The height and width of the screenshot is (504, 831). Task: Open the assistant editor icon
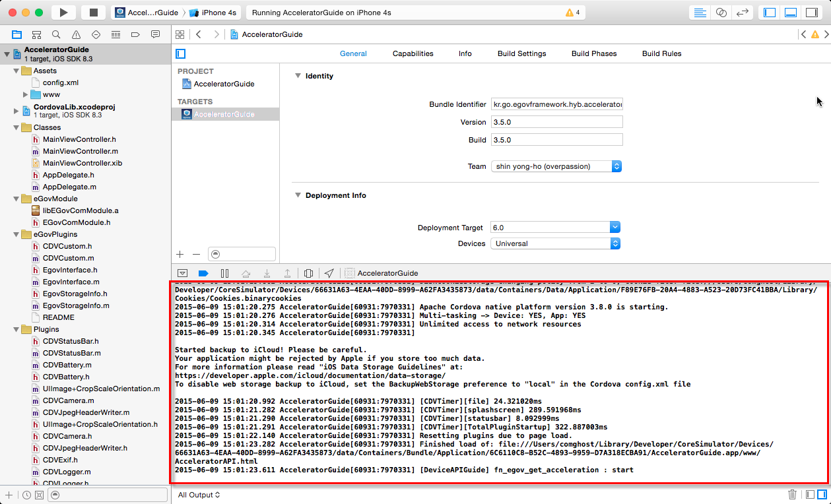click(721, 13)
